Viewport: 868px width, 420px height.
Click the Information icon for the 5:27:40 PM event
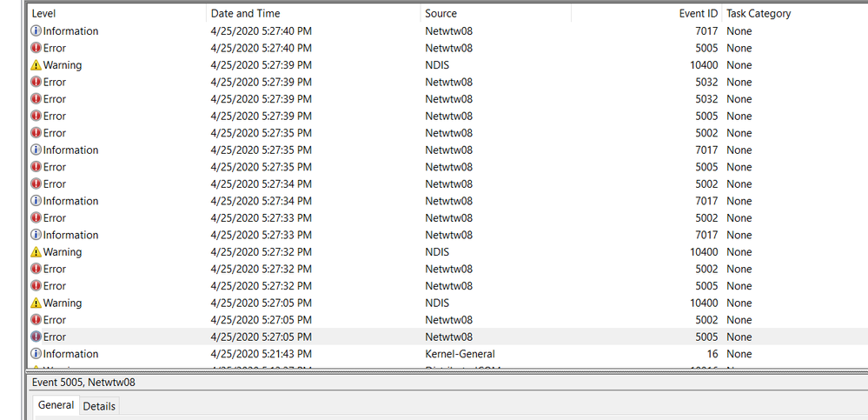tap(36, 31)
